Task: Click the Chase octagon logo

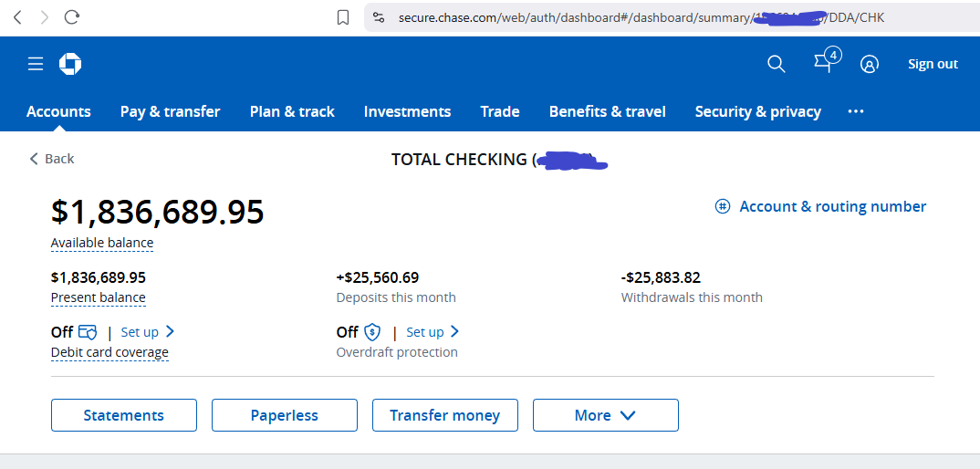Action: [x=70, y=64]
